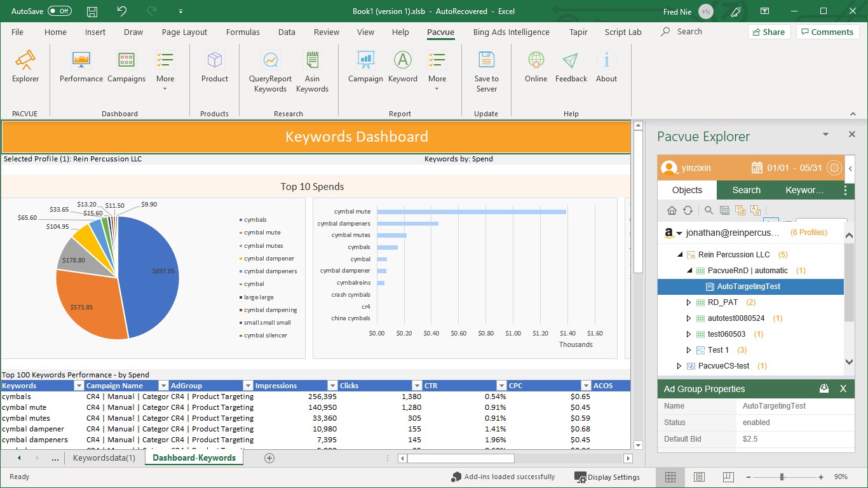
Task: Open the Online help button
Action: click(x=536, y=67)
